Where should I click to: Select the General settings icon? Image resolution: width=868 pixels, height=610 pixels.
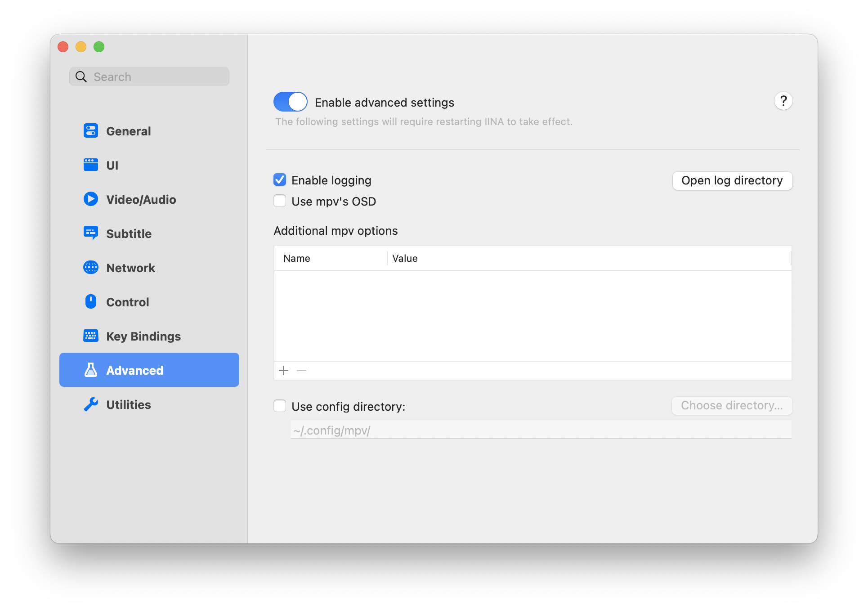point(91,130)
